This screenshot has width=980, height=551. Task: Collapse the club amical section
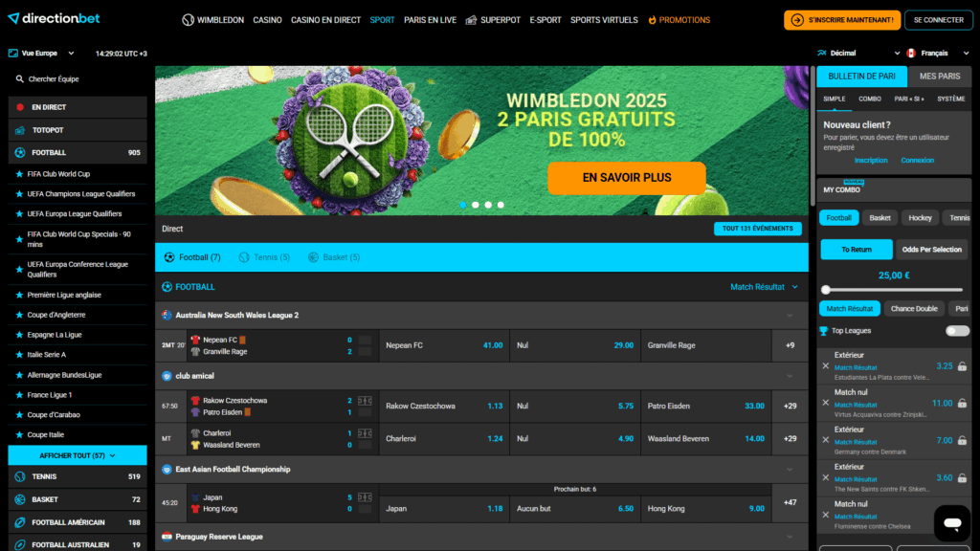click(790, 376)
